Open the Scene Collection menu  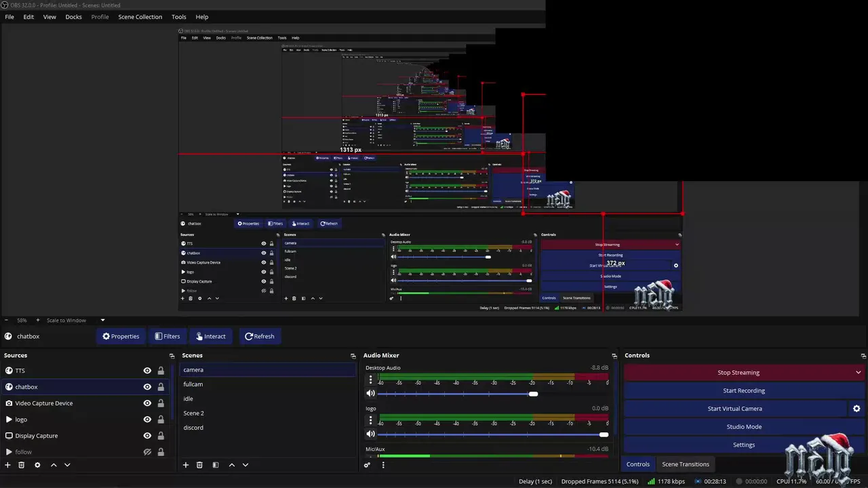click(140, 17)
